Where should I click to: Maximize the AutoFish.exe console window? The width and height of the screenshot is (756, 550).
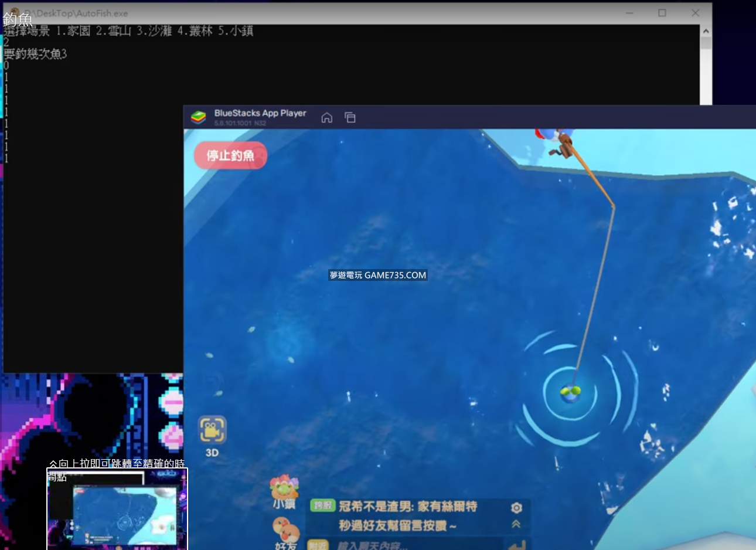tap(662, 13)
